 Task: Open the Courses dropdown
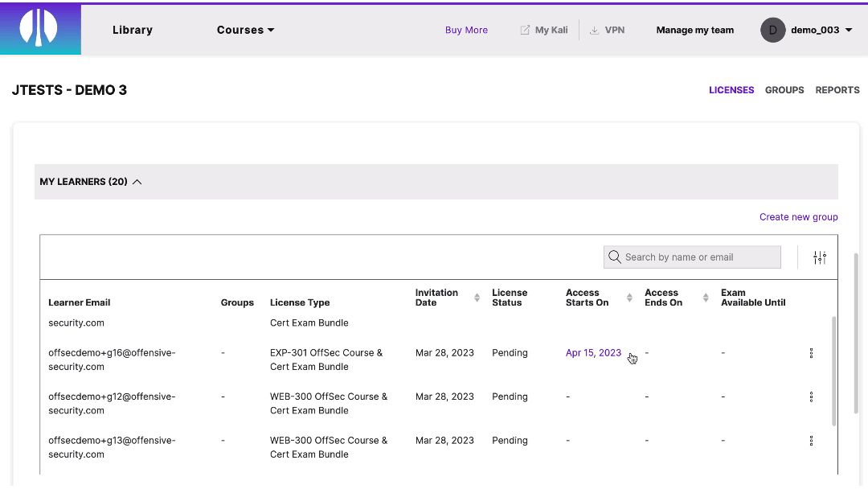[x=245, y=30]
